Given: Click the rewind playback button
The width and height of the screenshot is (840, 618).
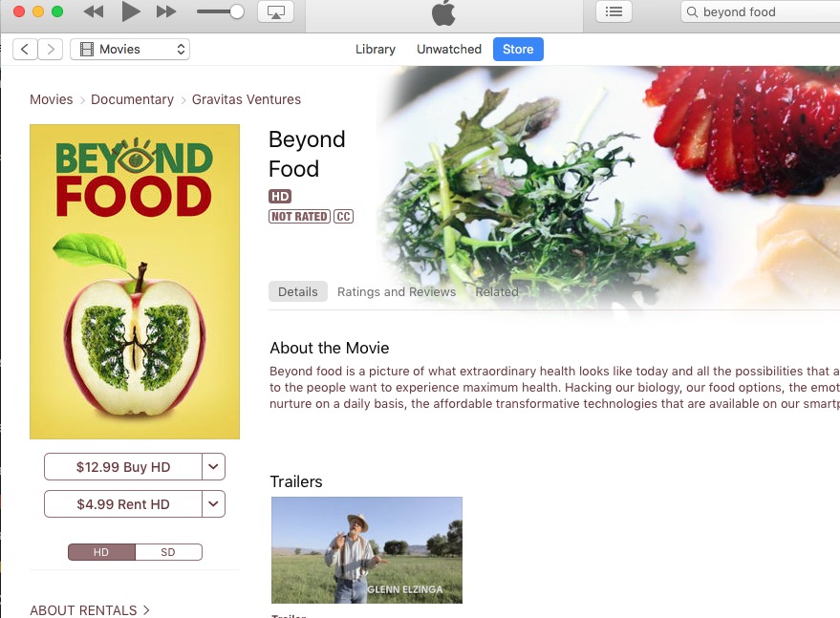Looking at the screenshot, I should [94, 11].
